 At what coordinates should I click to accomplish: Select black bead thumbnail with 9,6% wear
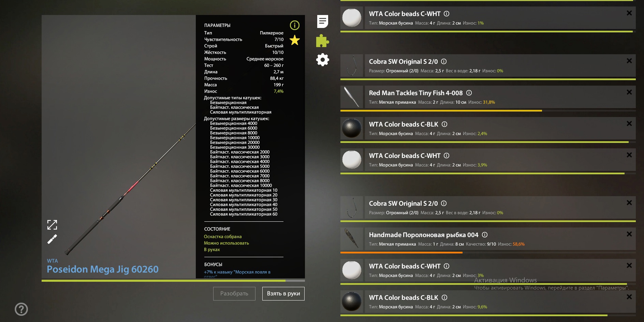point(352,302)
